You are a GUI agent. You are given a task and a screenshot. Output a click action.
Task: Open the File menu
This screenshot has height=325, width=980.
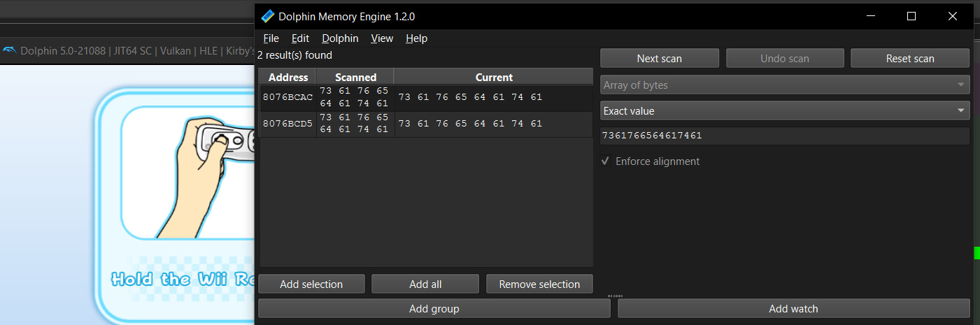point(271,38)
